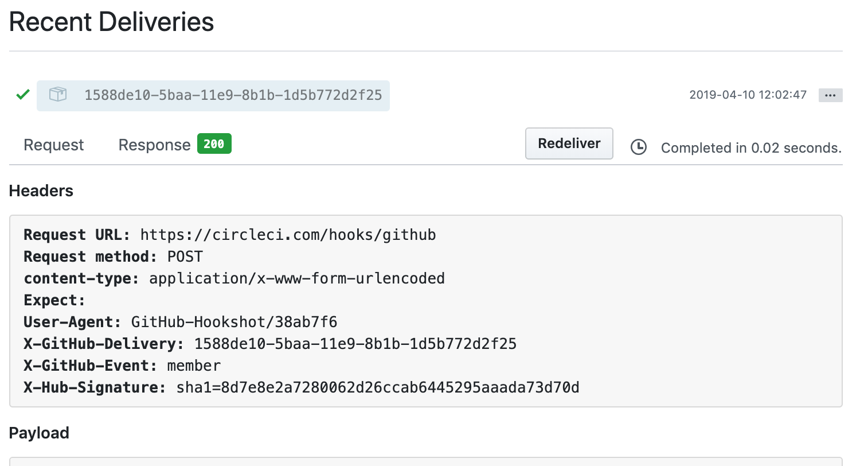Open delivery 1588de10-5baa-11e9 GUID link

pos(233,95)
